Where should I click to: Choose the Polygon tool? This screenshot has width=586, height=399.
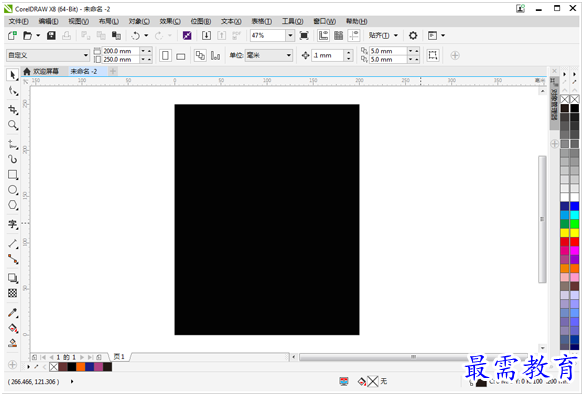pyautogui.click(x=13, y=205)
